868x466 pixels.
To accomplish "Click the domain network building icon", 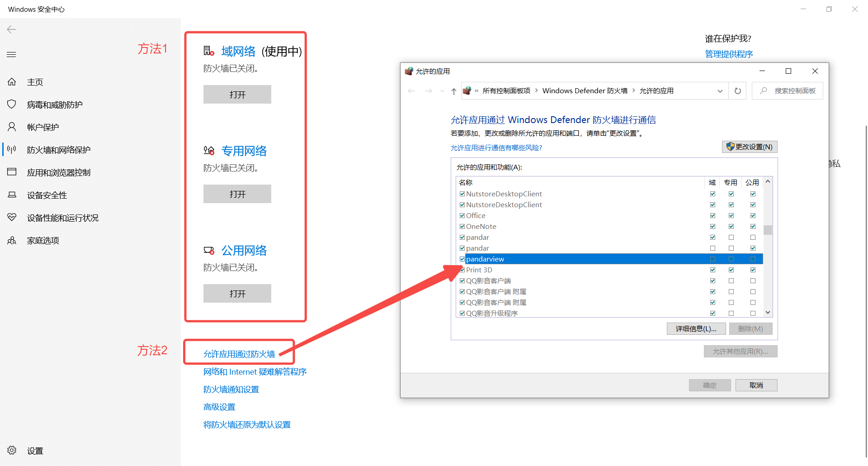I will coord(209,51).
